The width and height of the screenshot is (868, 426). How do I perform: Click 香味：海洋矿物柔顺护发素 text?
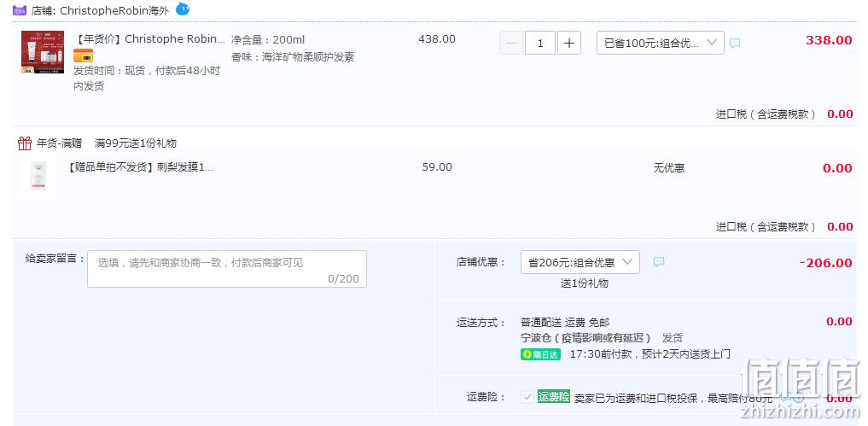coord(292,57)
